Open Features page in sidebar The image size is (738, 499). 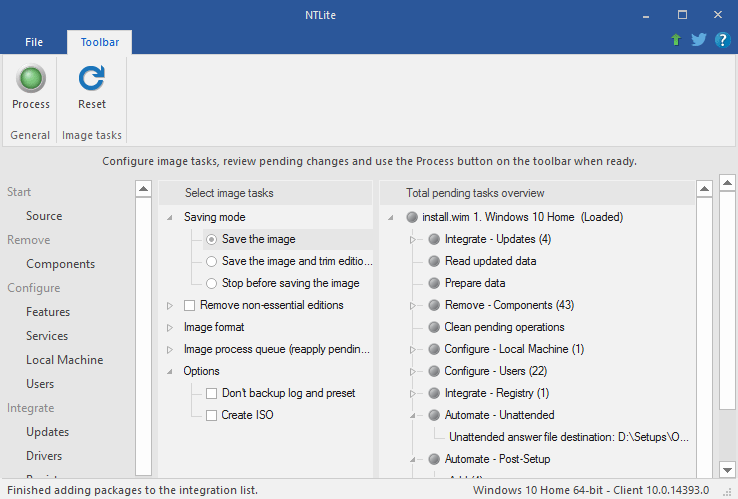[x=48, y=312]
